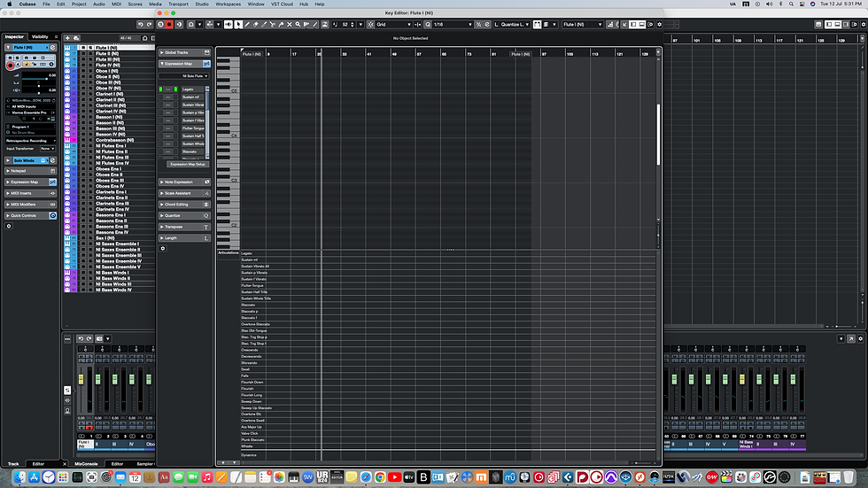
Task: Click the edit instrument icon beside Flute I (NI) in Inspector
Action: tap(52, 48)
